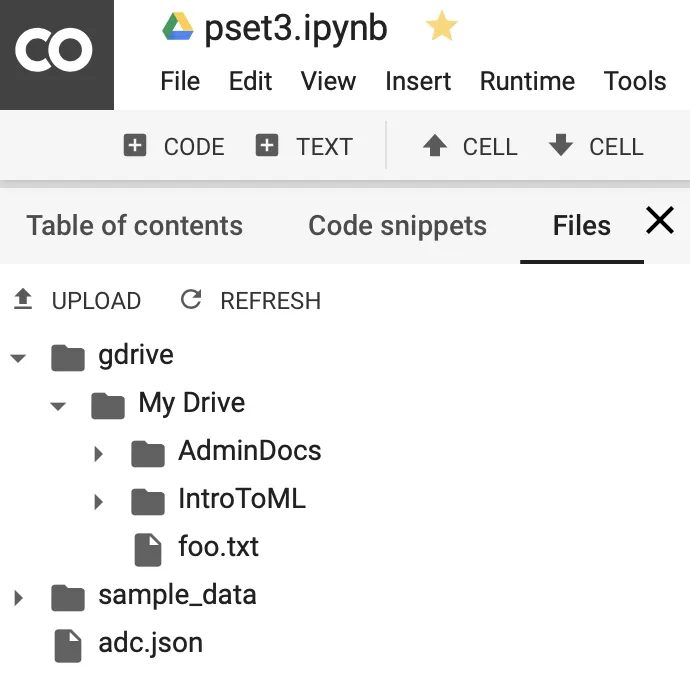This screenshot has width=690, height=676.
Task: Open the Insert menu
Action: point(418,82)
